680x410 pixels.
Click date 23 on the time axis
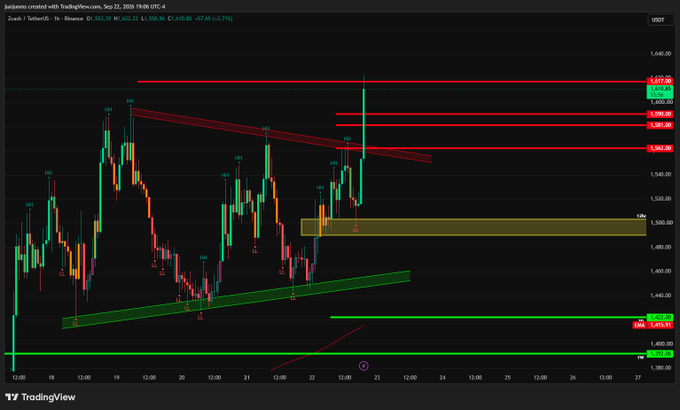[377, 377]
